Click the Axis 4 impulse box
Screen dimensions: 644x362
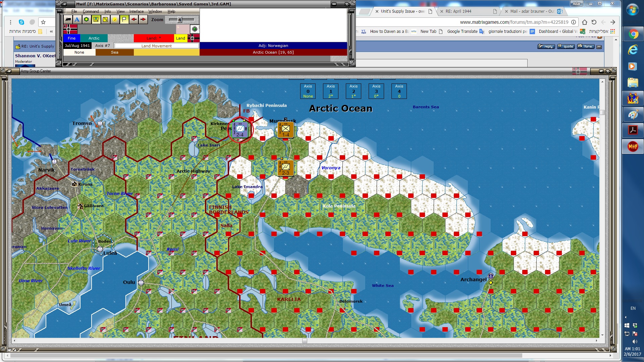(x=399, y=91)
